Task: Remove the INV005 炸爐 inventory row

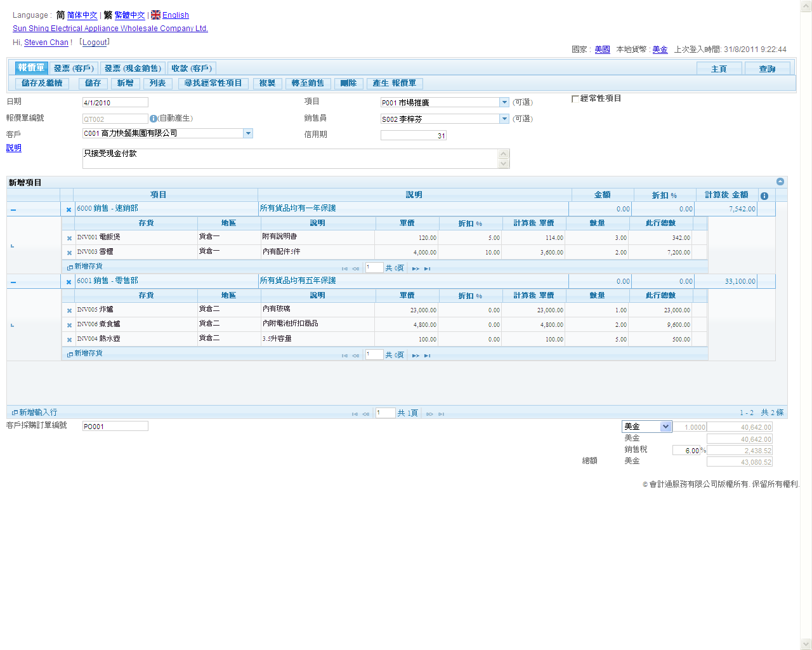Action: click(69, 311)
